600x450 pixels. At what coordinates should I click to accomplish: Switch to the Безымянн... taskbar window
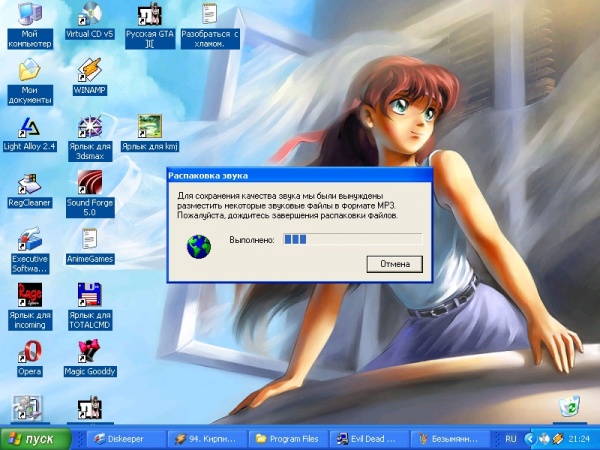point(450,439)
